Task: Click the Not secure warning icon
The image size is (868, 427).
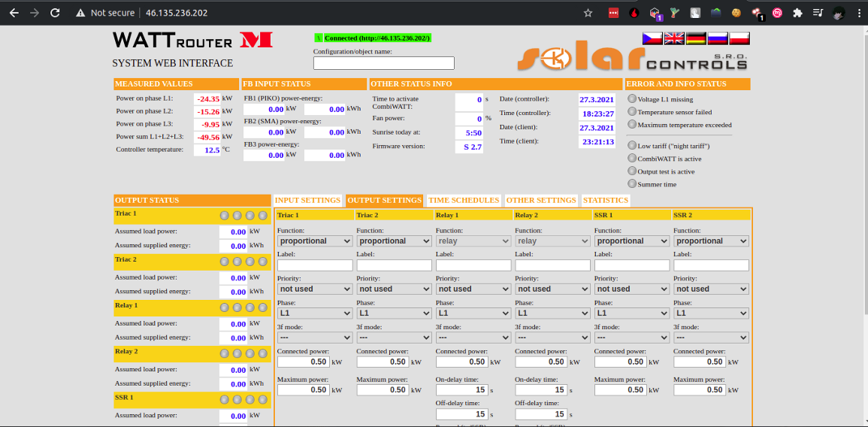Action: 81,13
